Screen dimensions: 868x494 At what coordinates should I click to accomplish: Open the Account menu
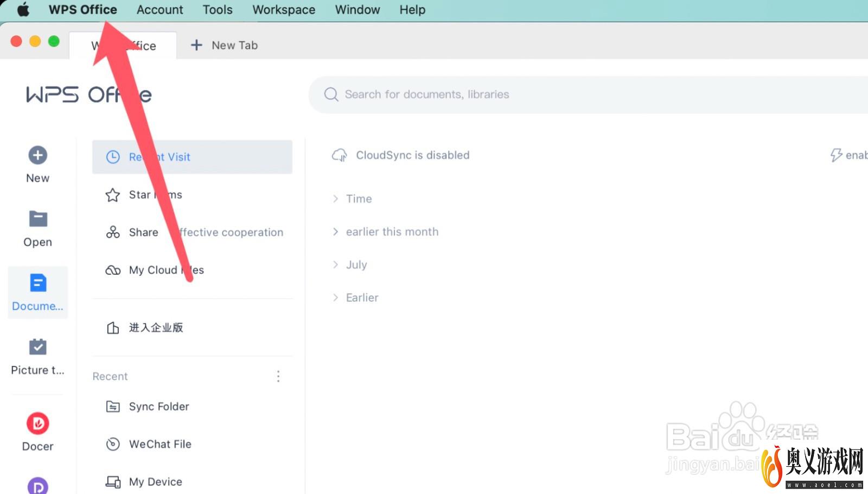click(x=159, y=10)
